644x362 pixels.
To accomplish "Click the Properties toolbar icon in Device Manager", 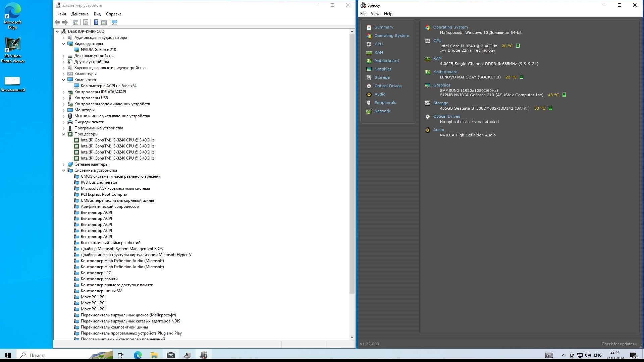I will [86, 22].
